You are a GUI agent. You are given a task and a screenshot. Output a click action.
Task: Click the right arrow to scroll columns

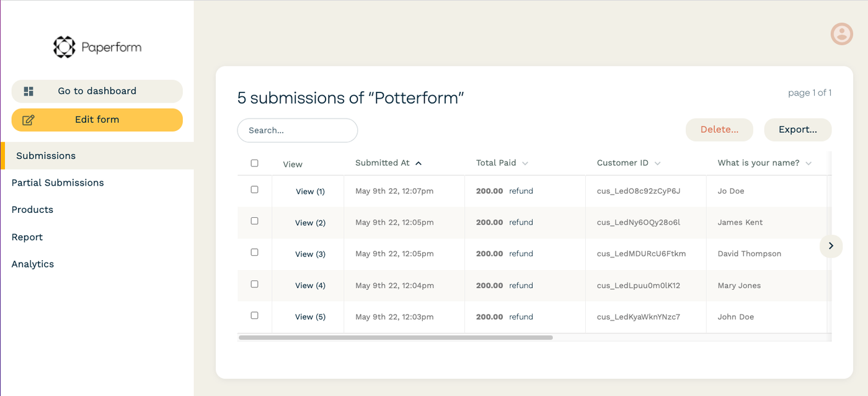click(831, 246)
